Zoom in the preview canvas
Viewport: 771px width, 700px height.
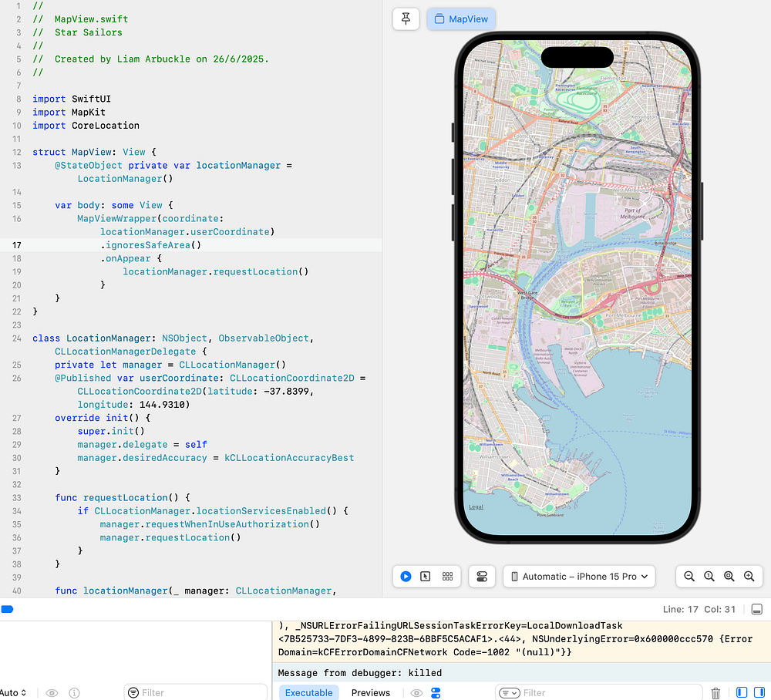pyautogui.click(x=749, y=577)
